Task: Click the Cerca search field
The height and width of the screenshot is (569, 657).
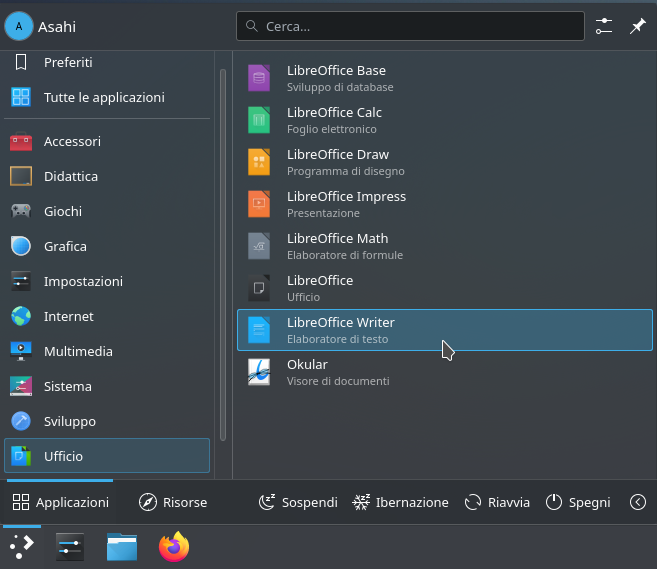Action: (x=410, y=27)
